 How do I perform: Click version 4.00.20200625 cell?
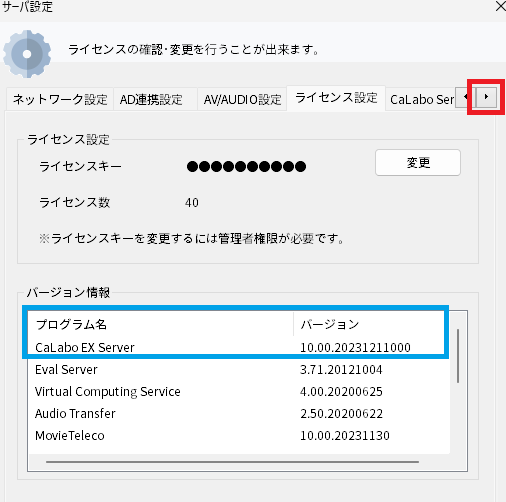coord(341,392)
